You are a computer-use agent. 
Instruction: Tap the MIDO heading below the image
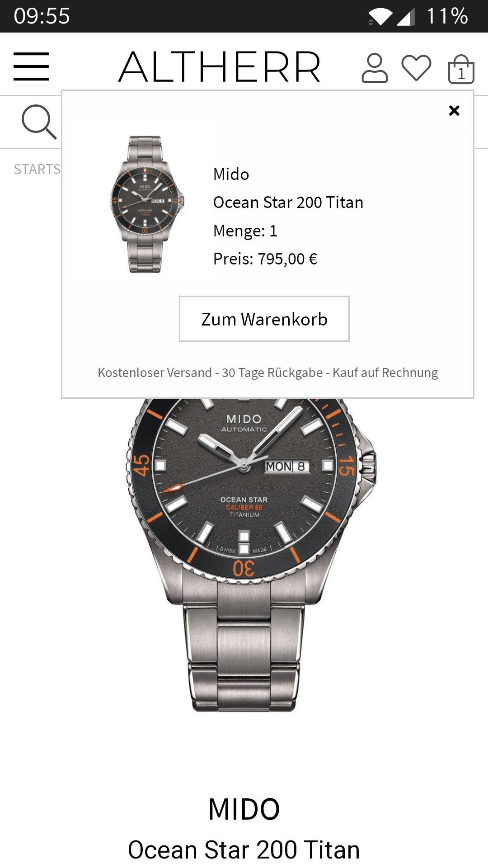(x=244, y=809)
